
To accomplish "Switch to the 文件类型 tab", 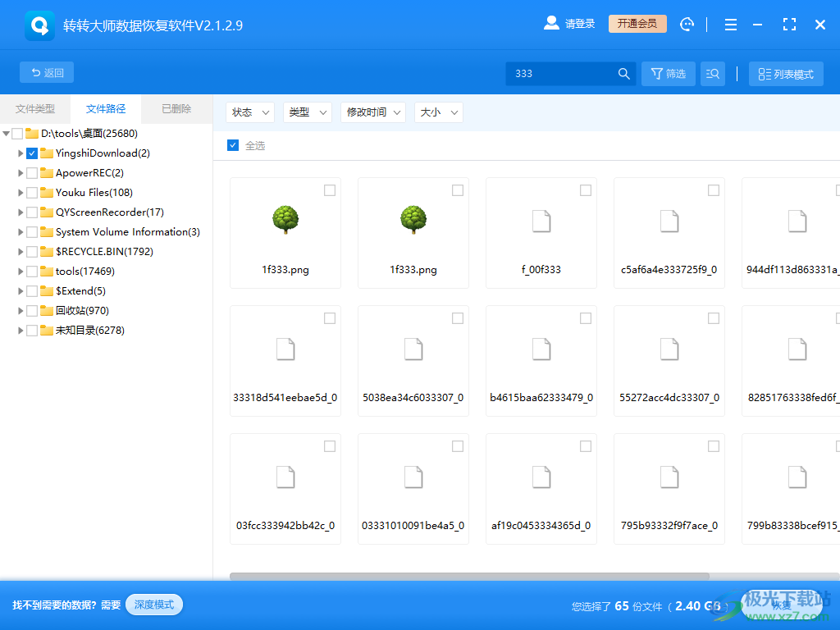I will (x=34, y=109).
